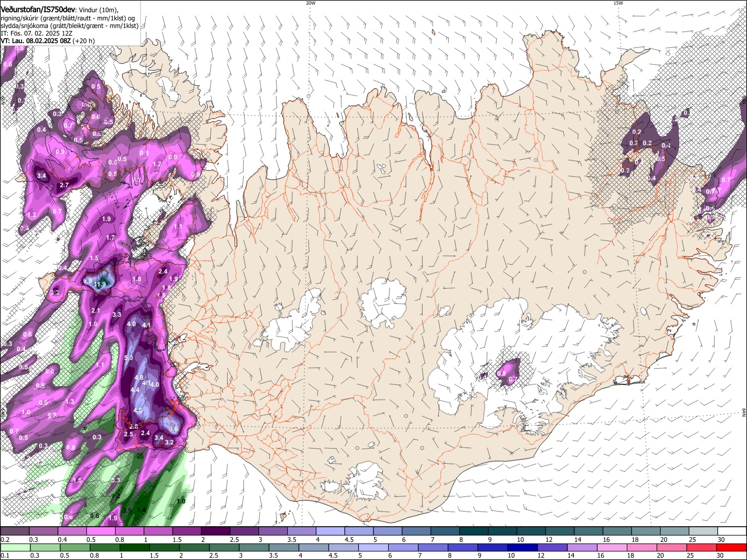Click the 2.8 precipitation value

pyautogui.click(x=134, y=427)
